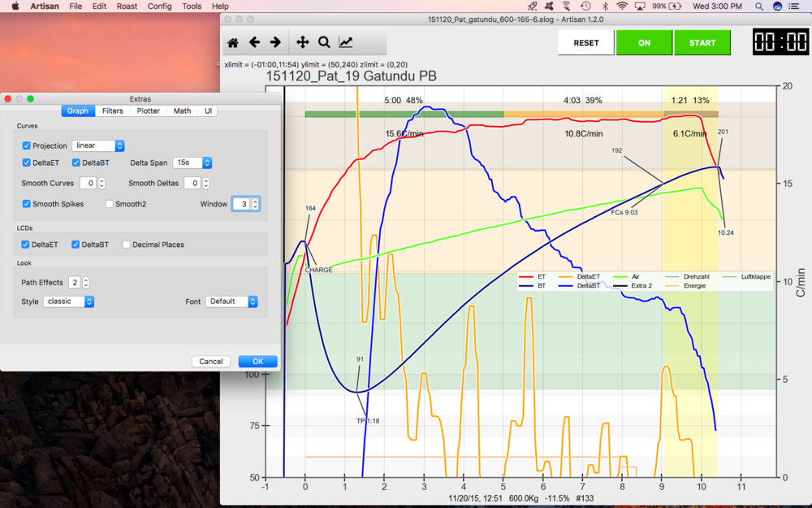Disable Smooth Spikes checkbox
812x508 pixels.
tap(27, 204)
